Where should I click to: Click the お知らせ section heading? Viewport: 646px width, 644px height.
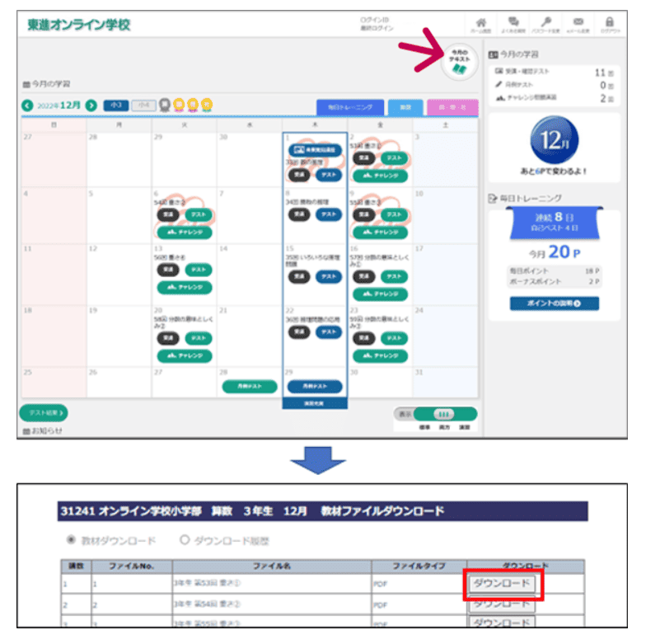pos(43,430)
